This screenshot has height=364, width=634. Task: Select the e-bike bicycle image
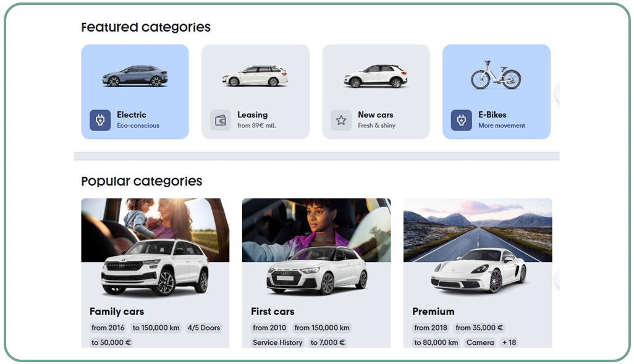(496, 75)
